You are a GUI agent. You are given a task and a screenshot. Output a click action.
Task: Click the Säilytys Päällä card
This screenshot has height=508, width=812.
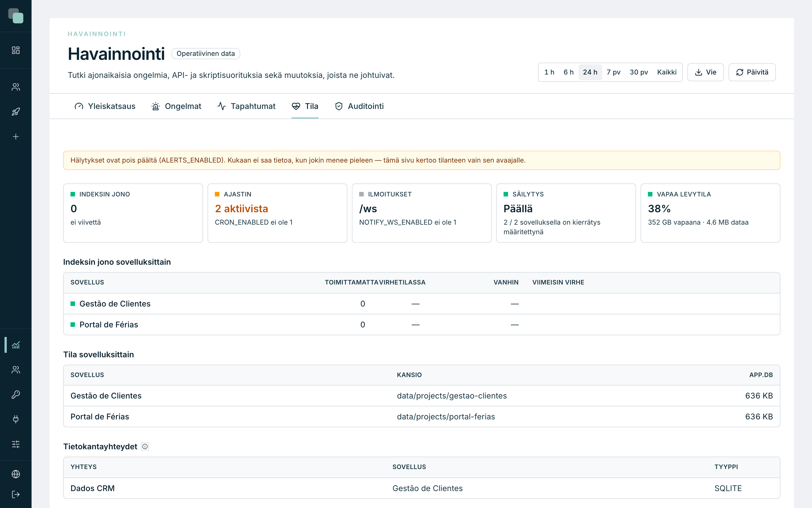pyautogui.click(x=566, y=213)
